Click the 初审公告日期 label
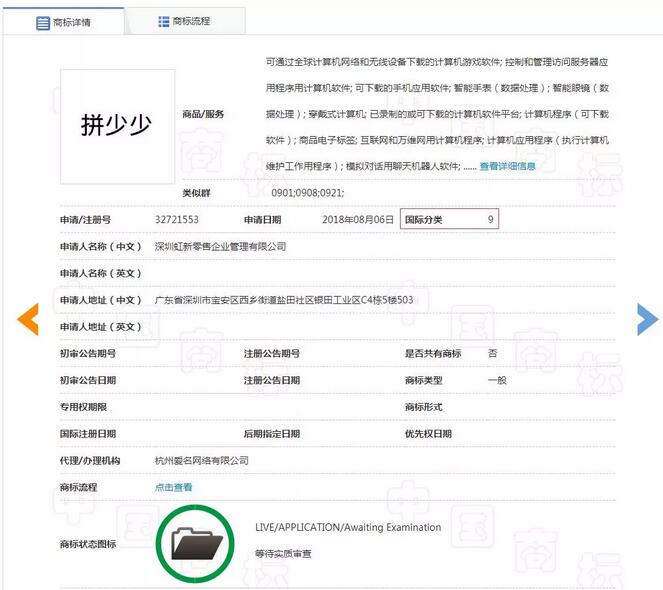 pos(88,380)
